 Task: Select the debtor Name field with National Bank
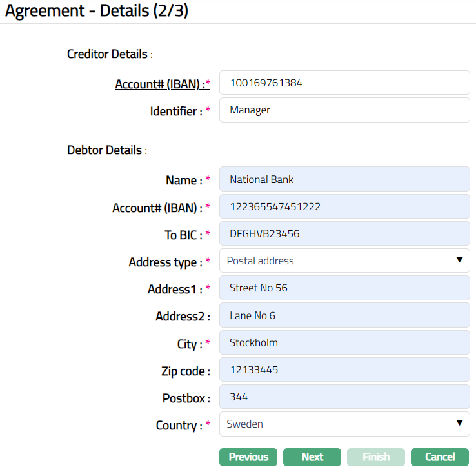[x=344, y=180]
